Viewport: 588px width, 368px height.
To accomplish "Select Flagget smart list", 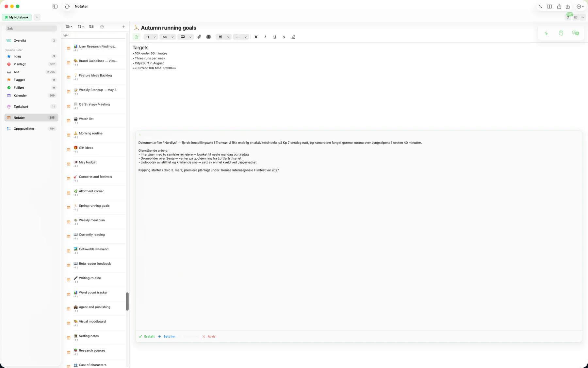I will pos(31,80).
